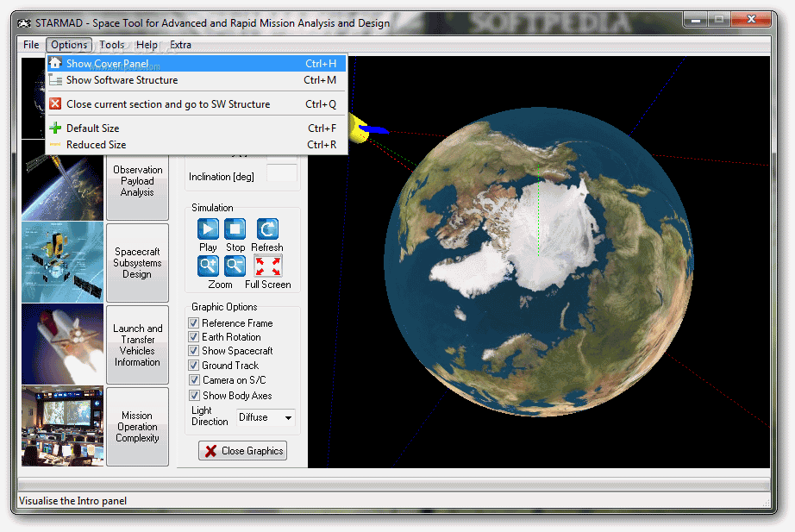Screen dimensions: 795x532
Task: Close the open Options menu
Action: pyautogui.click(x=69, y=45)
